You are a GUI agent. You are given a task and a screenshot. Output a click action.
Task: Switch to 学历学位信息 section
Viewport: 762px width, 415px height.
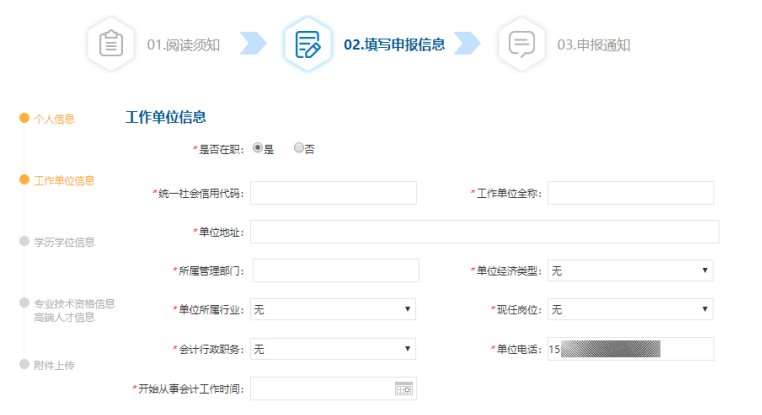pos(64,241)
